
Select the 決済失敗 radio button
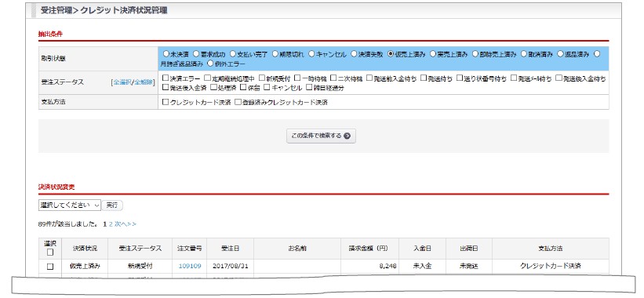click(354, 54)
